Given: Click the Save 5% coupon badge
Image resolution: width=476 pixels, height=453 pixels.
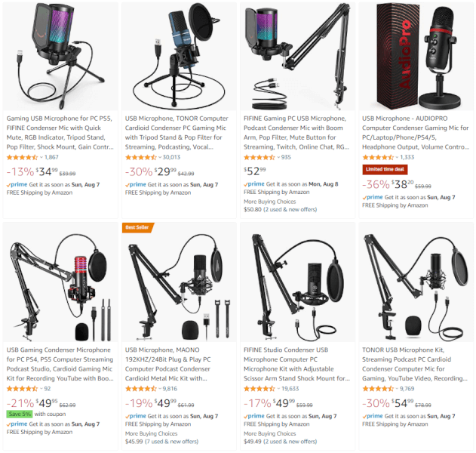Looking at the screenshot, I should tap(20, 414).
